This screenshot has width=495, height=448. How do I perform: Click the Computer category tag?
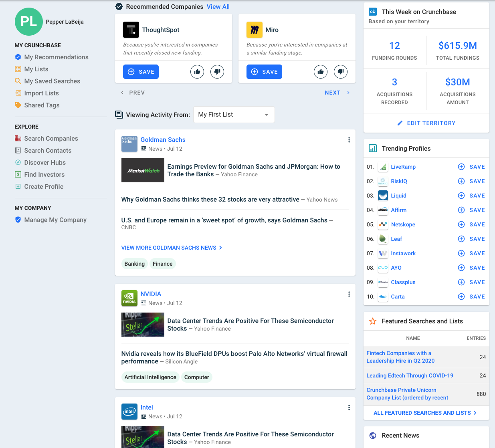(197, 377)
